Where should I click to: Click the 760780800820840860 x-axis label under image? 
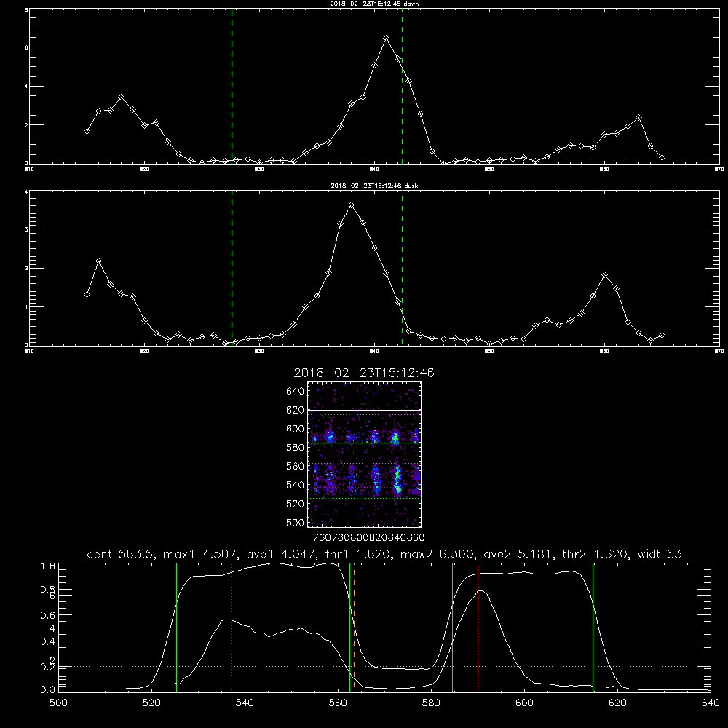368,537
